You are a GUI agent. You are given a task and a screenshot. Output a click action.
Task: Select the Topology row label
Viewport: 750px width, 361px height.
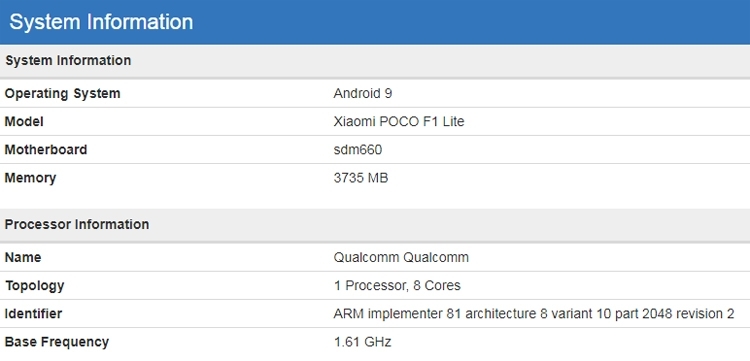(x=34, y=285)
